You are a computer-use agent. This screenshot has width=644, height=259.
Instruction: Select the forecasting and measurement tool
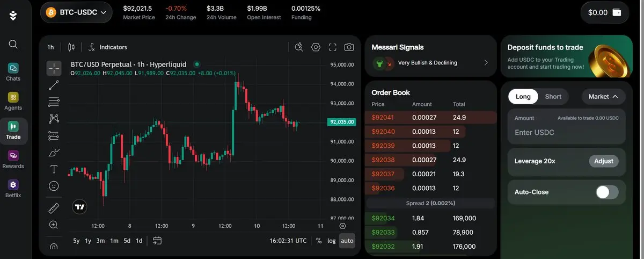pos(54,135)
